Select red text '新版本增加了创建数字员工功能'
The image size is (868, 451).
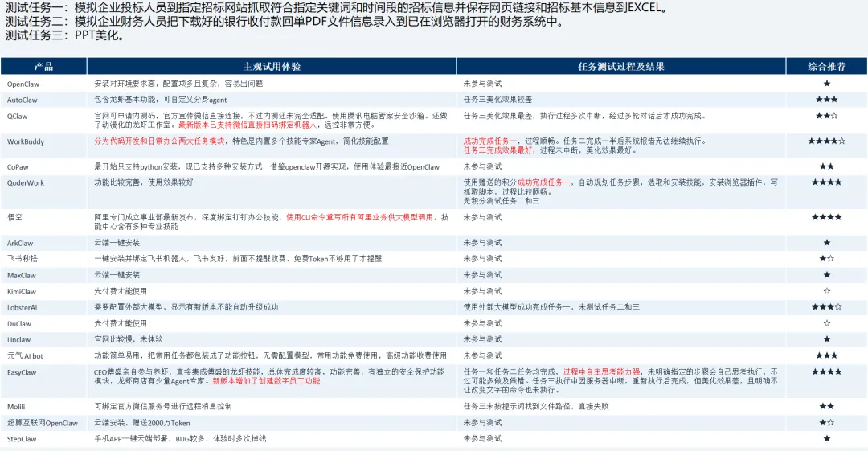click(266, 381)
